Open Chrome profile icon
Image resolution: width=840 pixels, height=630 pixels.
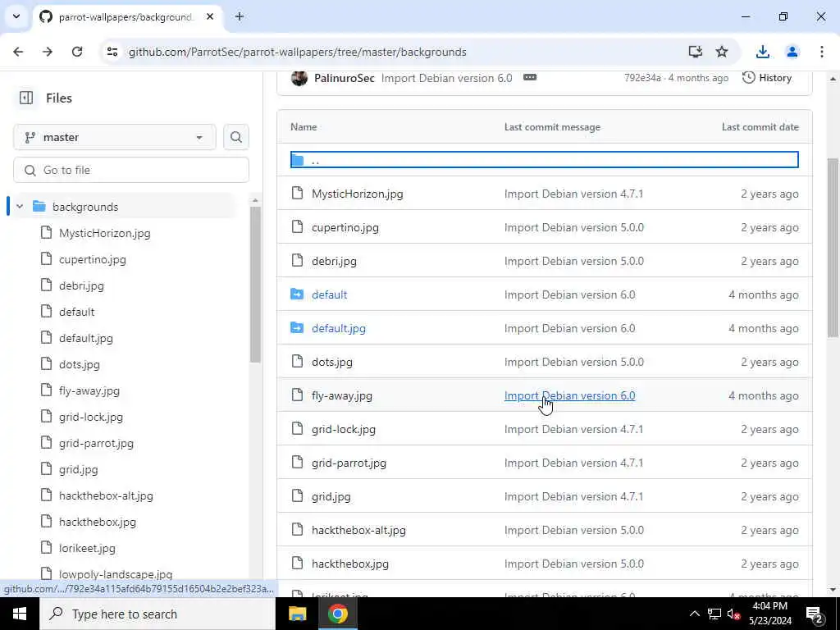point(792,52)
